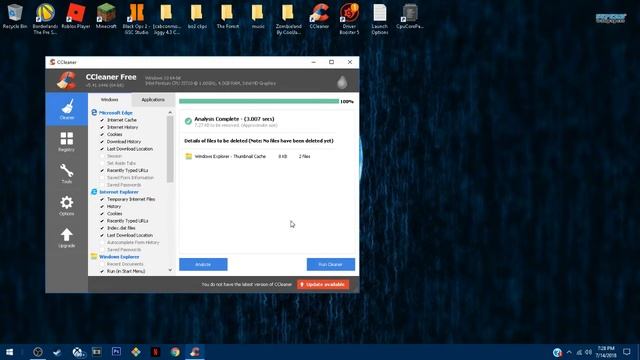Click the Analyze button
This screenshot has width=640, height=360.
coord(203,264)
